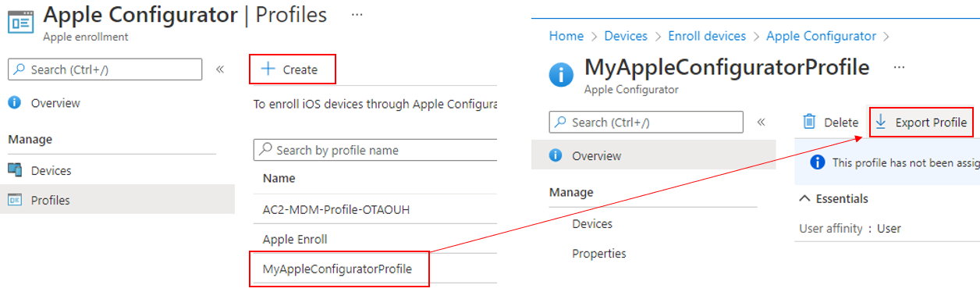
Task: Click the Delete trash can icon
Action: coord(810,122)
